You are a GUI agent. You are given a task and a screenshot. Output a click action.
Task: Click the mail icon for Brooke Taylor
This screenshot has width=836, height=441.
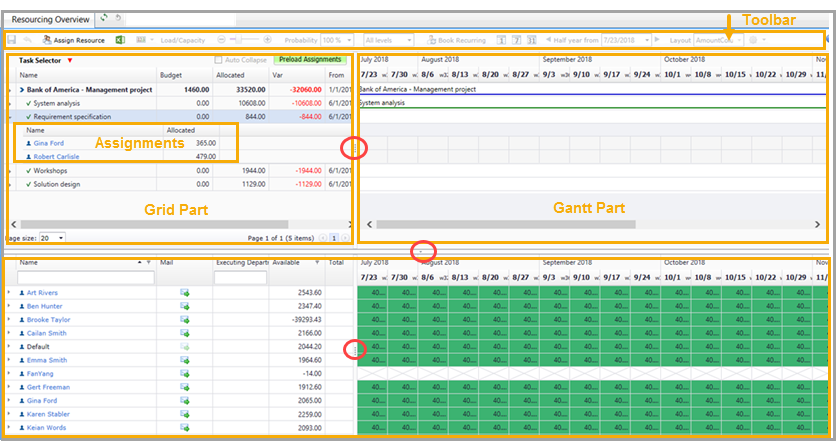[x=184, y=319]
